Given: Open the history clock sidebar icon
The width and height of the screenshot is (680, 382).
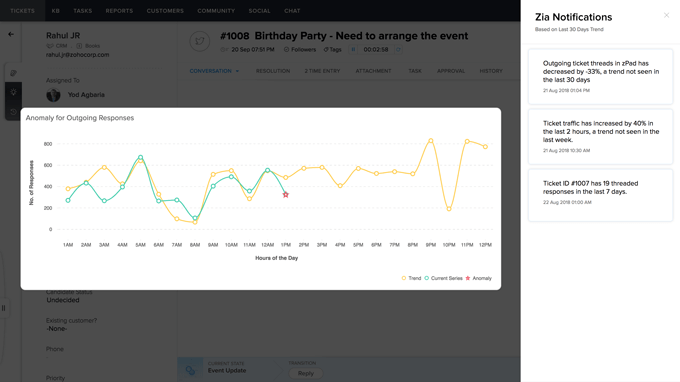Looking at the screenshot, I should [13, 112].
